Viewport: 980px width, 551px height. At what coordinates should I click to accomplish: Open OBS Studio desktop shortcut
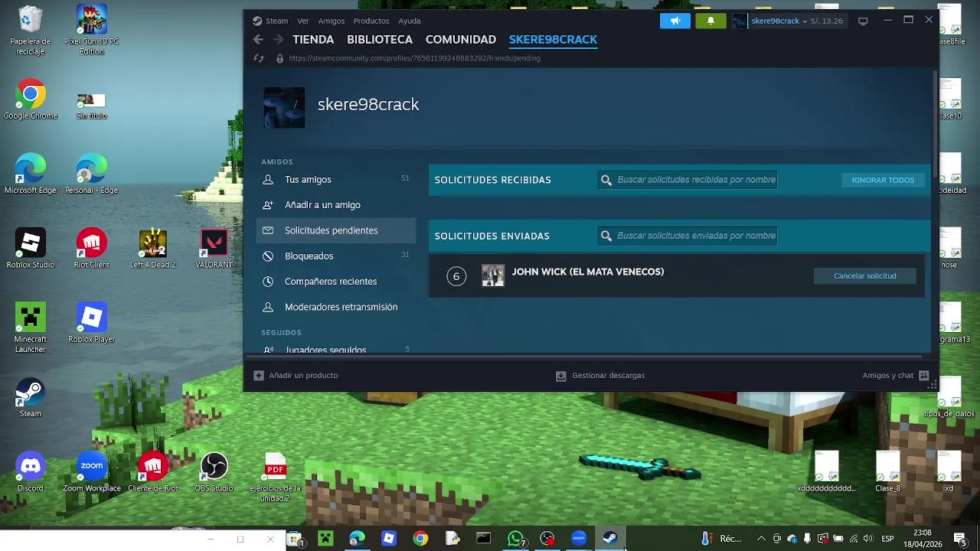click(x=214, y=472)
